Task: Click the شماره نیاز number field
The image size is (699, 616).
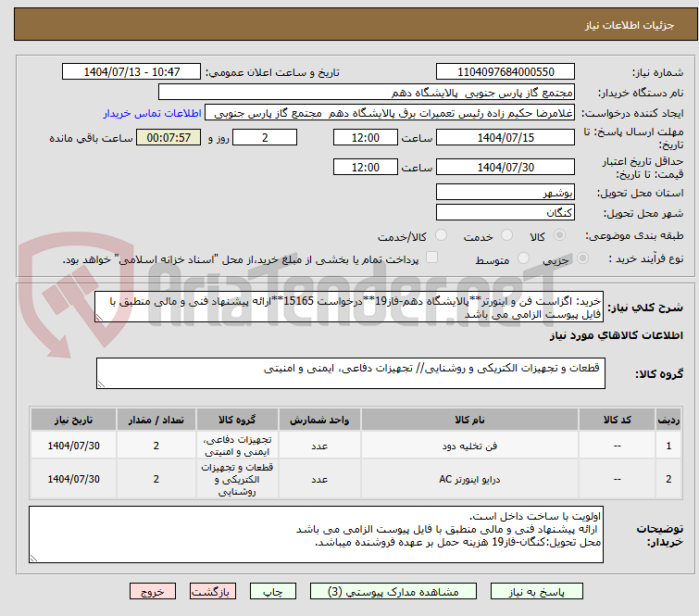Action: point(506,72)
